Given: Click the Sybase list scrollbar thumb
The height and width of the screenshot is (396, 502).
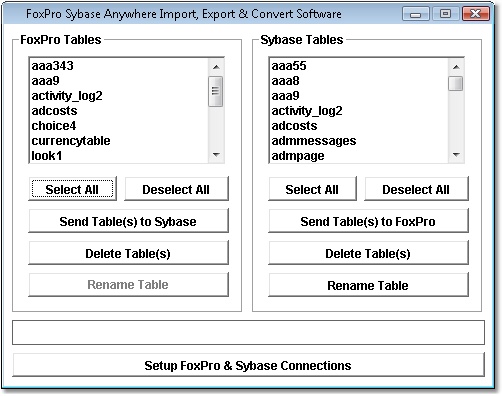Looking at the screenshot, I should 456,83.
